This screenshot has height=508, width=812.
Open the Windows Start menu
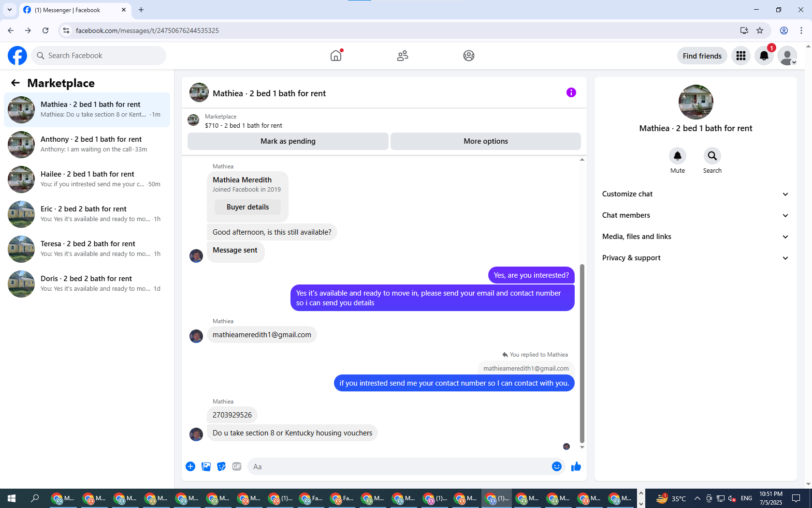pyautogui.click(x=12, y=498)
